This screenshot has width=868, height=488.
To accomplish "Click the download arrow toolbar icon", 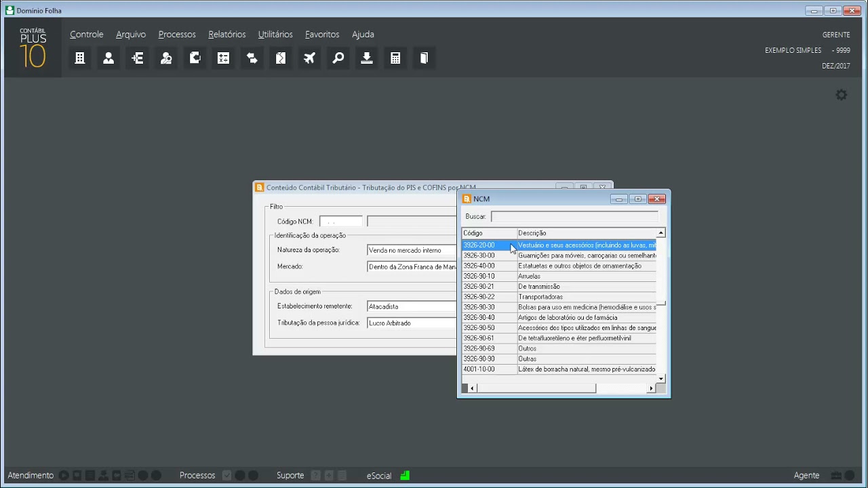I will pyautogui.click(x=367, y=58).
